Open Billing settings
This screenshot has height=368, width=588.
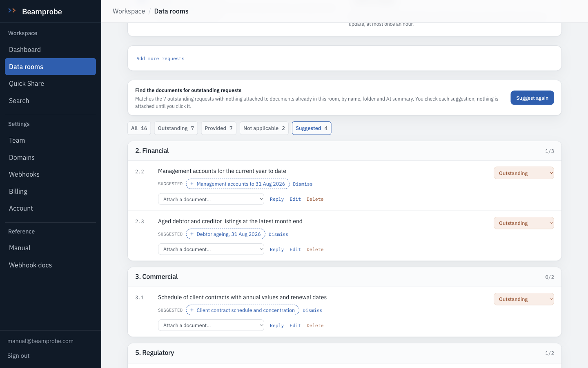(x=50, y=191)
